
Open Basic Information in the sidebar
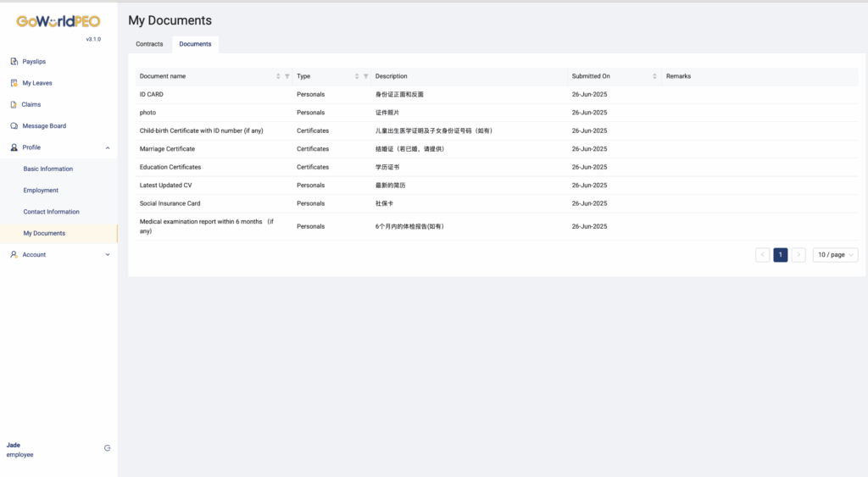click(48, 169)
